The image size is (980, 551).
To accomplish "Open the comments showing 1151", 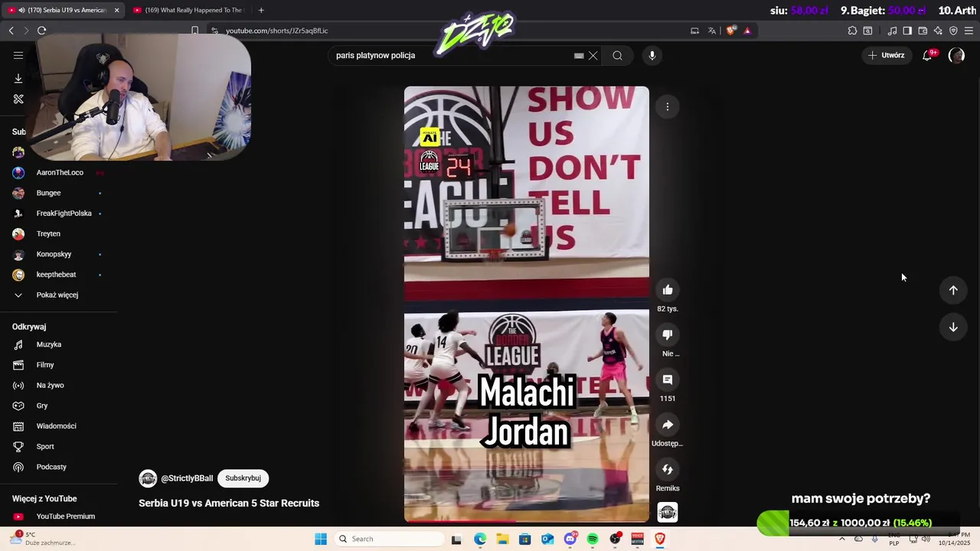I will 668,380.
